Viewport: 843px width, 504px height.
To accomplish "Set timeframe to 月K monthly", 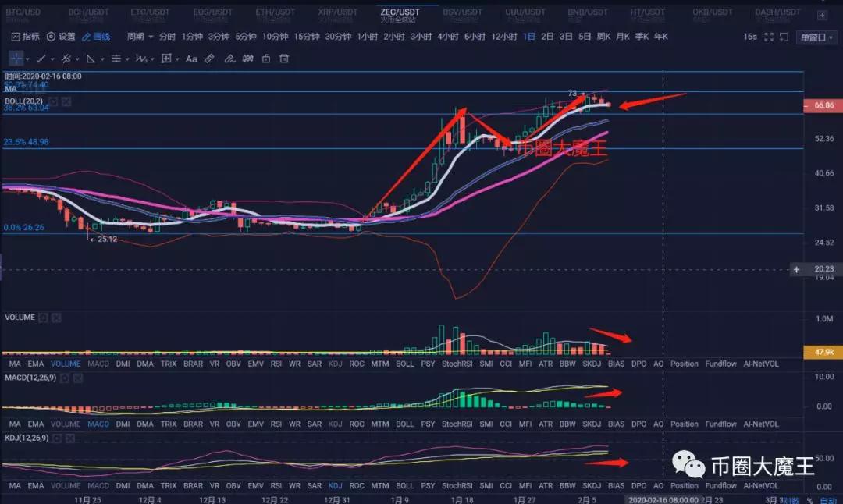I will 623,37.
